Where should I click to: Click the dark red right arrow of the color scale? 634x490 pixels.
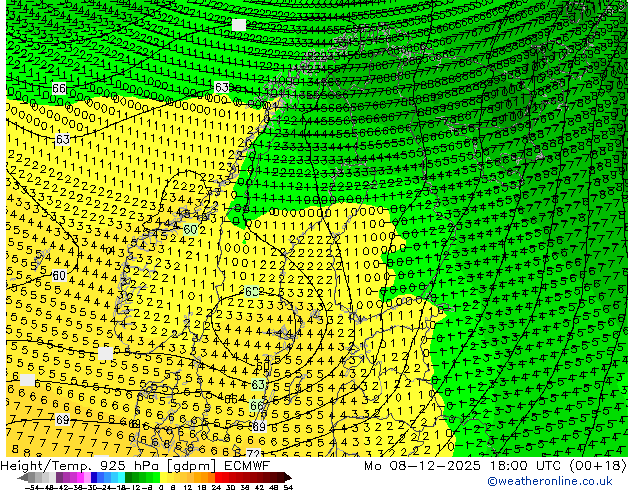(288, 477)
